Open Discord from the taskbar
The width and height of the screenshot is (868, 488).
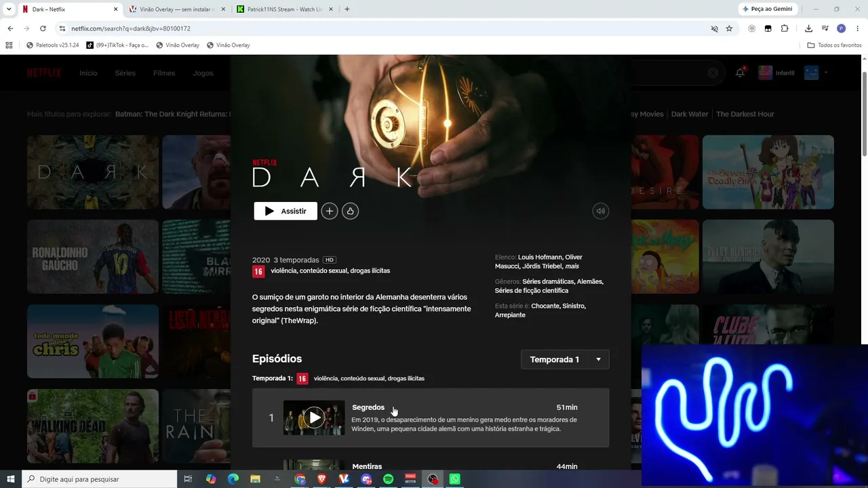tap(367, 479)
